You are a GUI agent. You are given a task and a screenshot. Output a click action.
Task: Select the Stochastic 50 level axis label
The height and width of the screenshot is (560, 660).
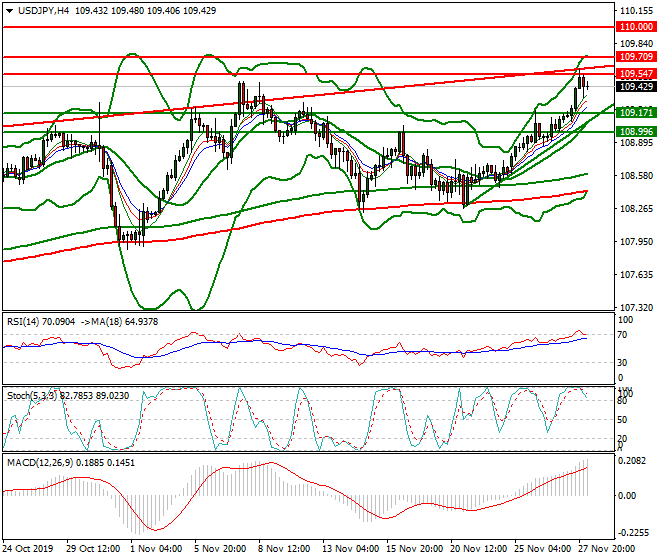point(622,420)
